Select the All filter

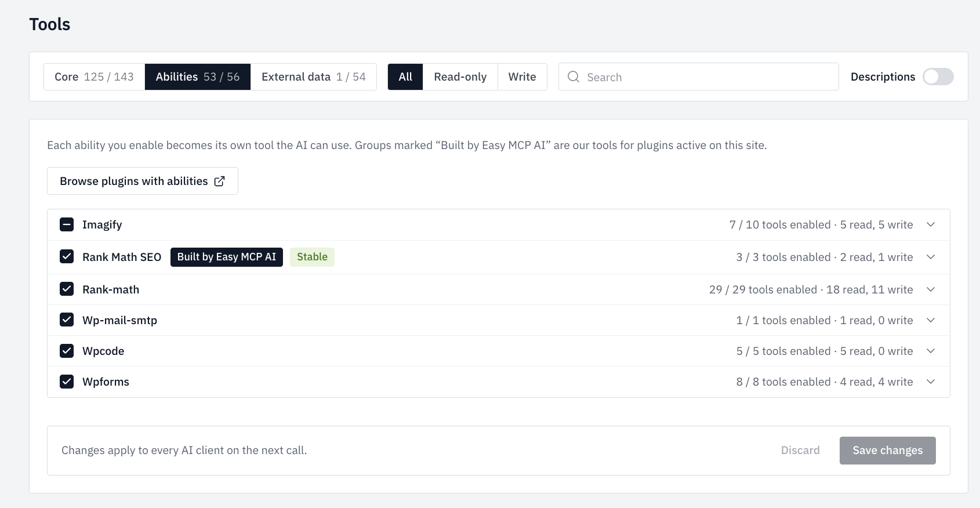pos(405,77)
